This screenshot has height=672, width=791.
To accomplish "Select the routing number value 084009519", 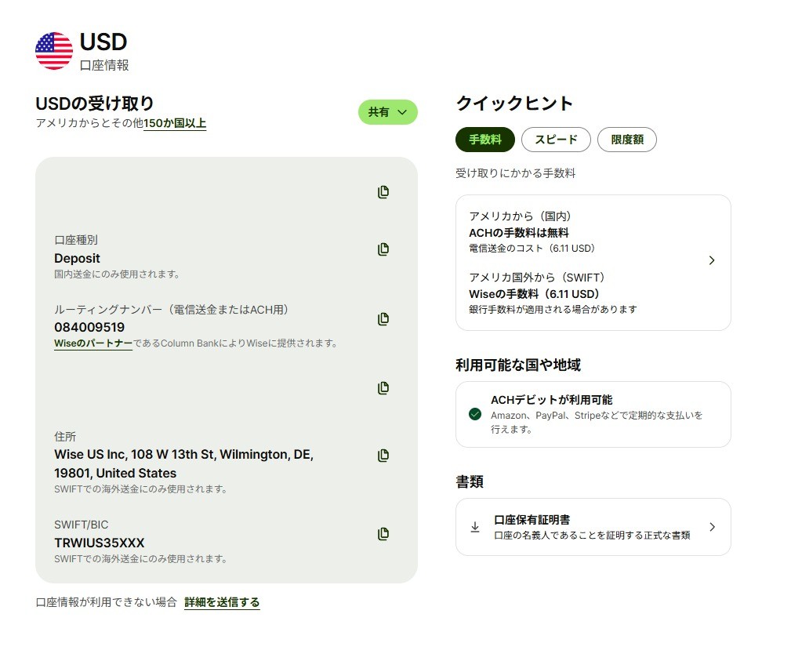I will [x=89, y=327].
